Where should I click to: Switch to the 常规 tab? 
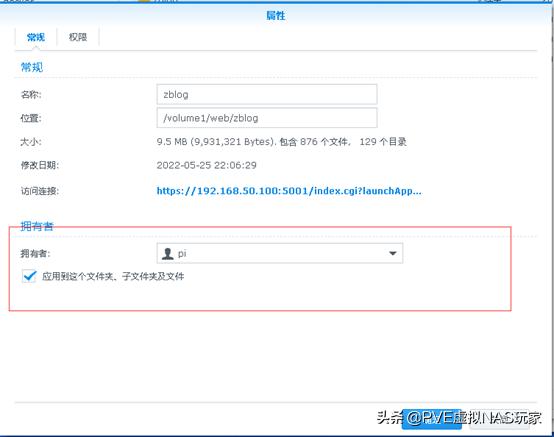coord(36,37)
